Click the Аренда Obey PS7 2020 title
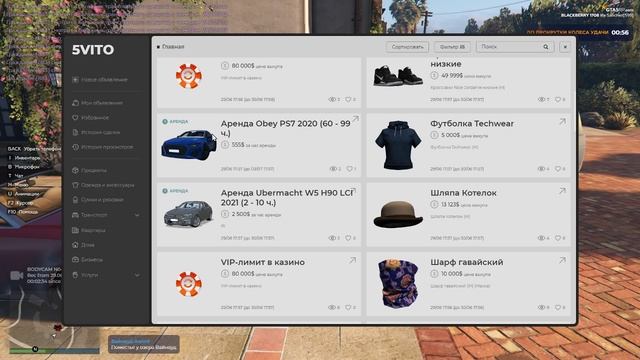The height and width of the screenshot is (360, 640). click(285, 128)
